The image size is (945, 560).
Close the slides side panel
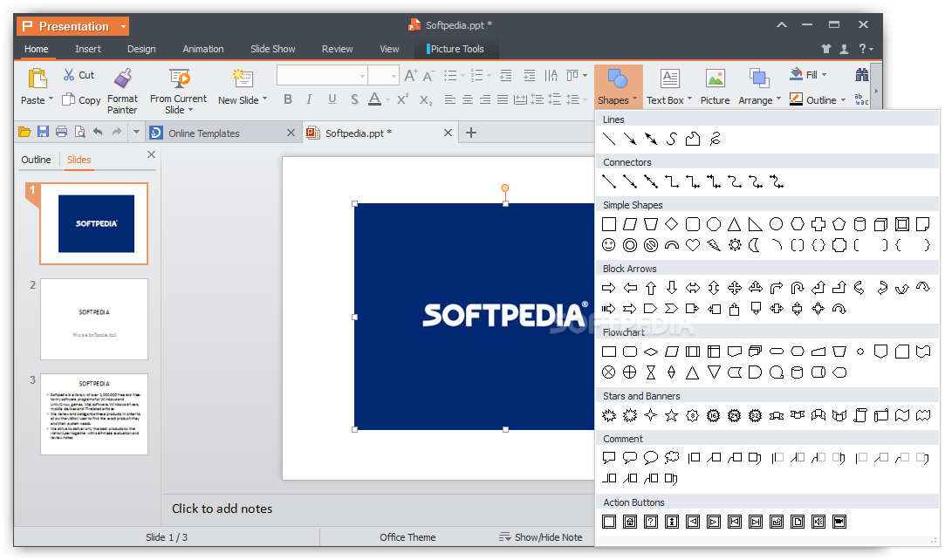pyautogui.click(x=151, y=154)
